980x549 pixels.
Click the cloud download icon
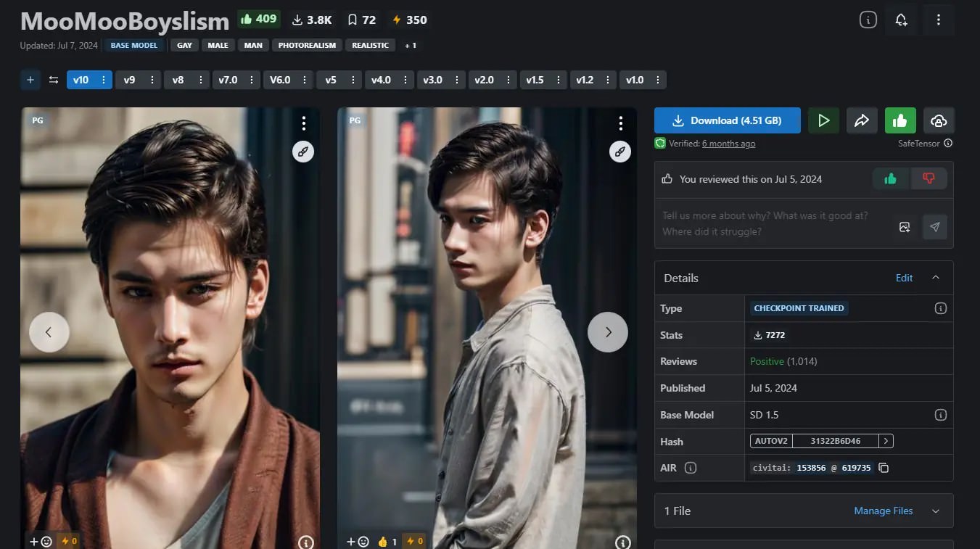pos(939,120)
